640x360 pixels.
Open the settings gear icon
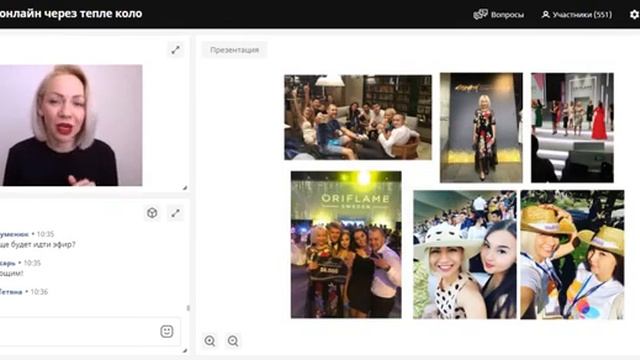click(634, 14)
